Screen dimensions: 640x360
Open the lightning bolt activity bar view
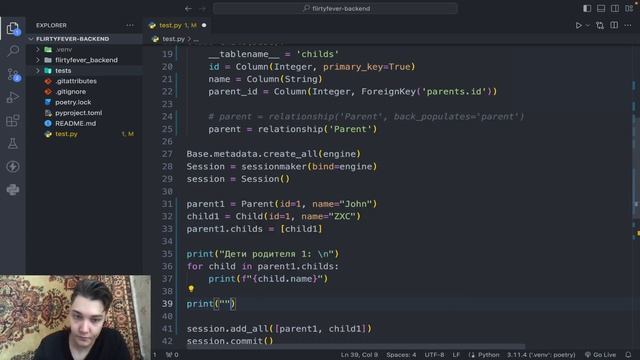[13, 167]
